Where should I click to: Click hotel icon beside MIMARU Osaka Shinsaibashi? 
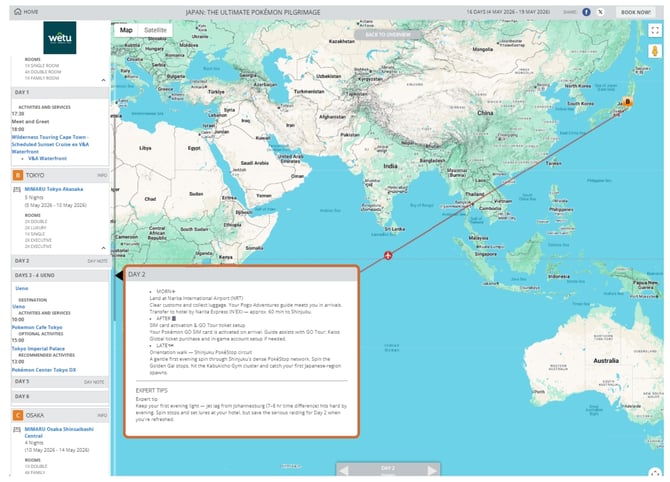17,429
